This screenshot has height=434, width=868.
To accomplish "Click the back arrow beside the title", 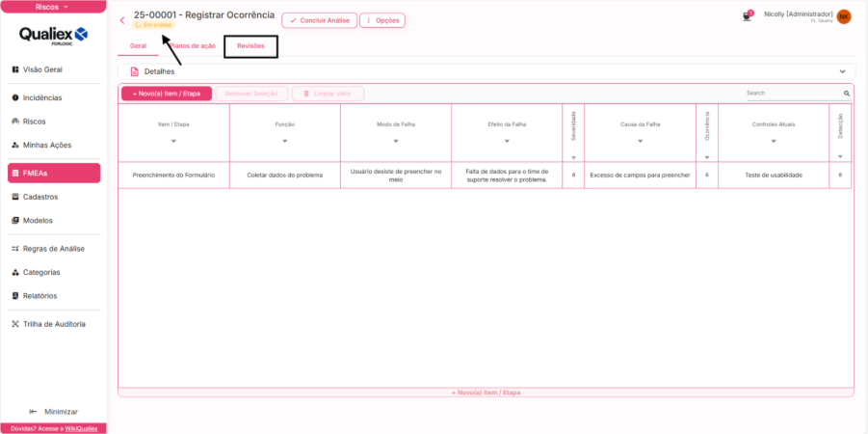I will click(122, 20).
